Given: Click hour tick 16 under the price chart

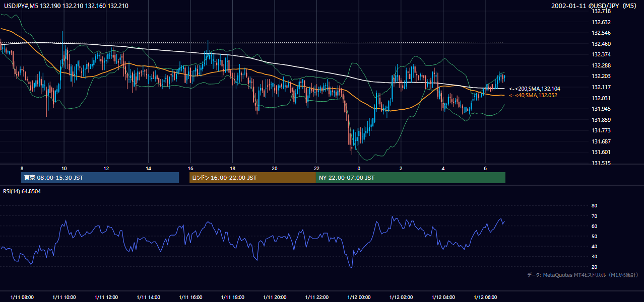Looking at the screenshot, I should point(190,168).
